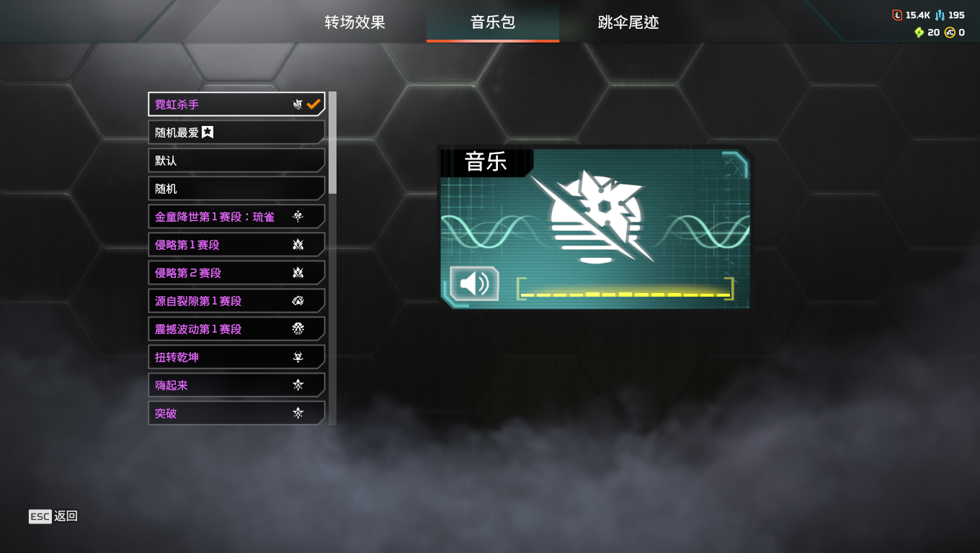
Task: Select the 随机 music pack option
Action: (x=237, y=188)
